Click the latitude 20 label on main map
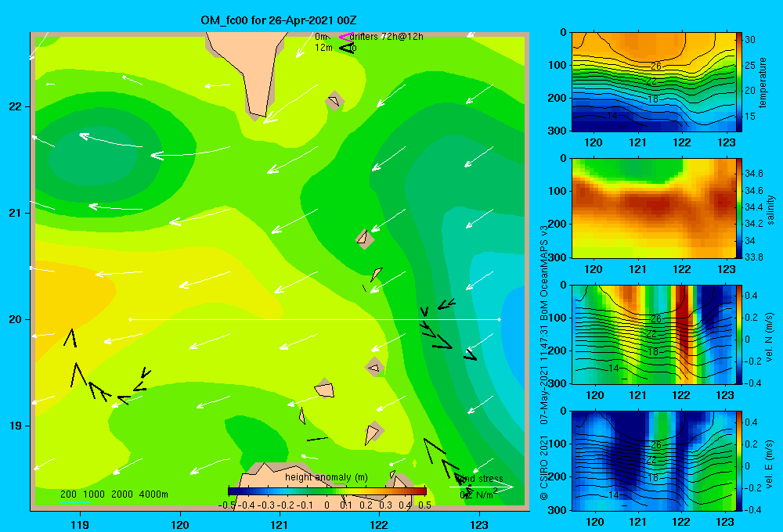This screenshot has width=783, height=532. [x=15, y=319]
